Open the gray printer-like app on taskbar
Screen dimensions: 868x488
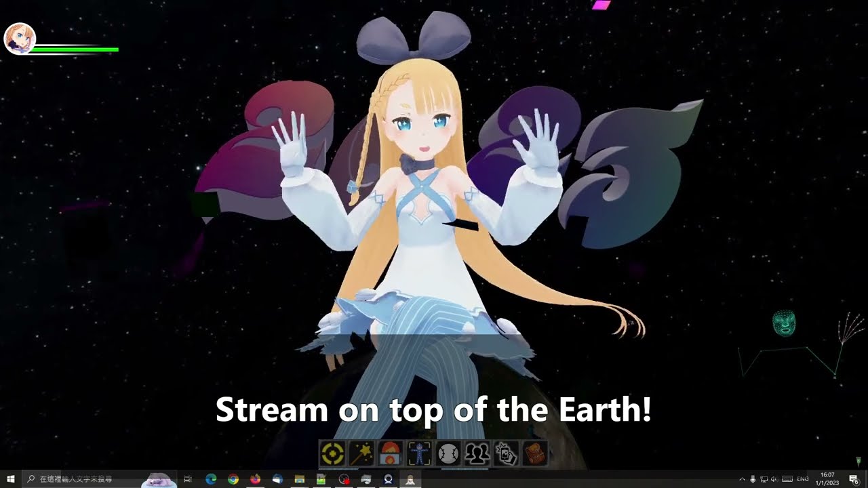click(366, 479)
